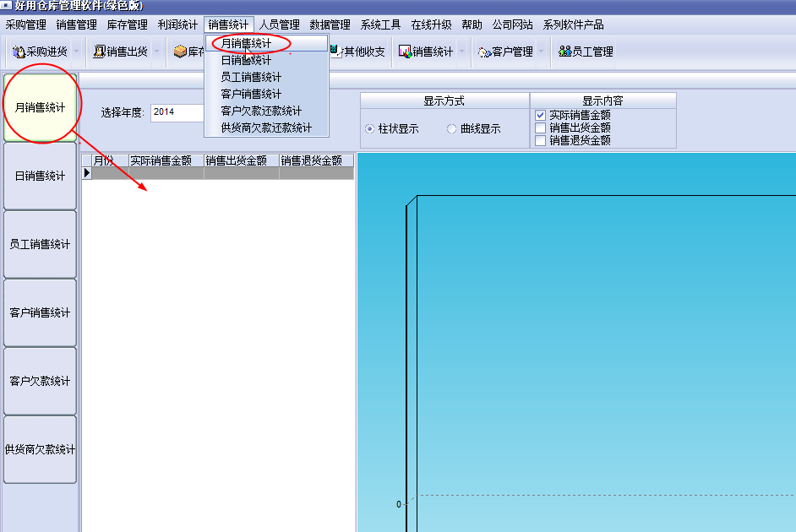Enable the 销售出货金额 checkbox
The width and height of the screenshot is (796, 532).
click(541, 128)
